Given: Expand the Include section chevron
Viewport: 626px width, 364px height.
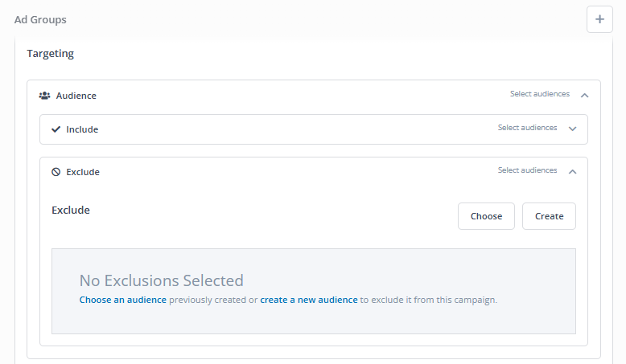Looking at the screenshot, I should 573,129.
